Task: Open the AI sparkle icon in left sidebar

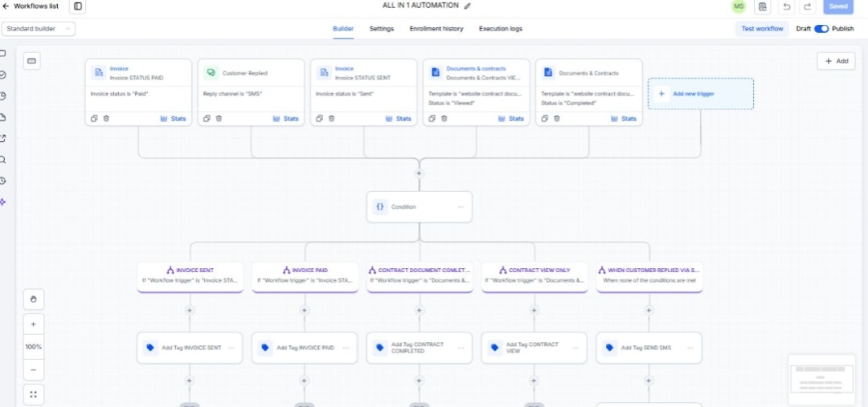Action: (2, 201)
